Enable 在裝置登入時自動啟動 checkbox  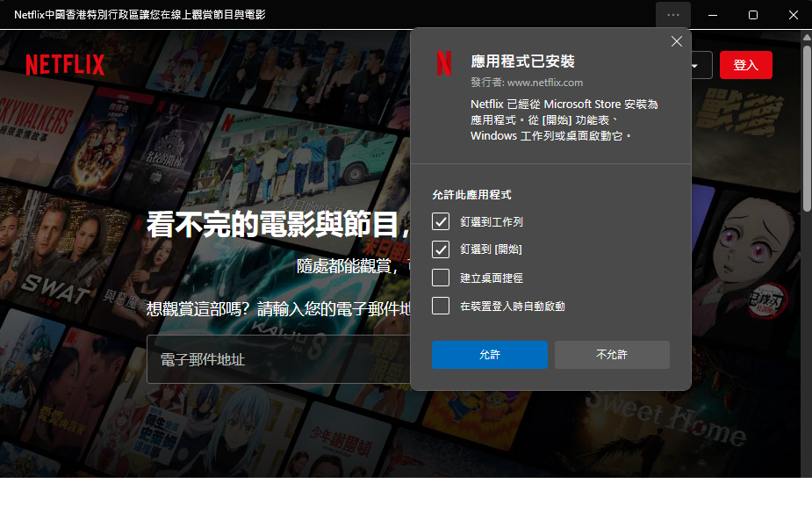pyautogui.click(x=441, y=306)
